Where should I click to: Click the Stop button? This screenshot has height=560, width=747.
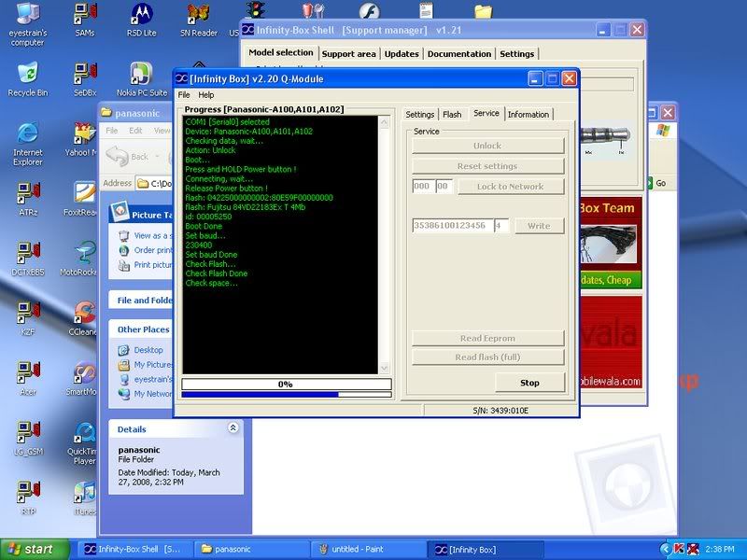pyautogui.click(x=529, y=383)
